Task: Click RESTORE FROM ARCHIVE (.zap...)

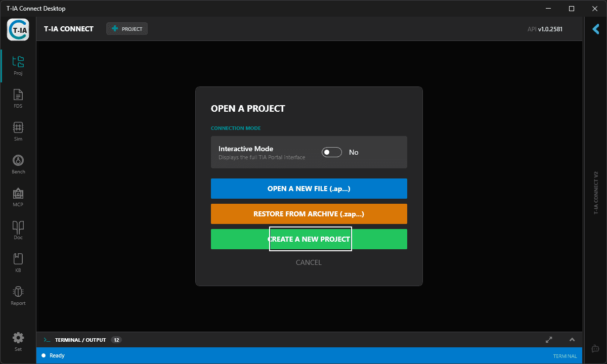Action: point(309,214)
